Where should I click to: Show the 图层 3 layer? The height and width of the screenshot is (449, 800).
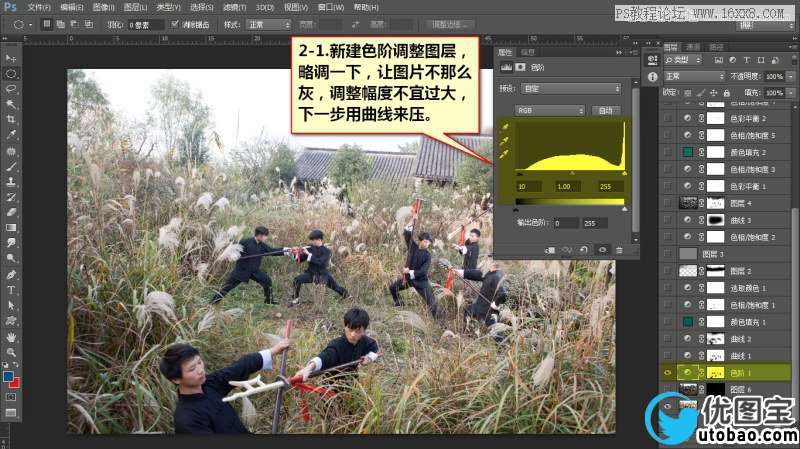(667, 254)
